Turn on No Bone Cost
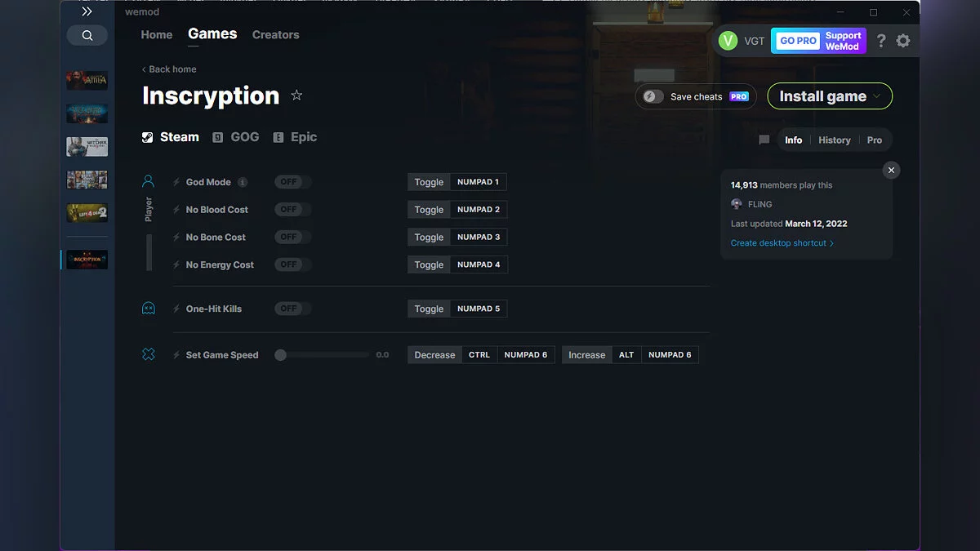 292,237
